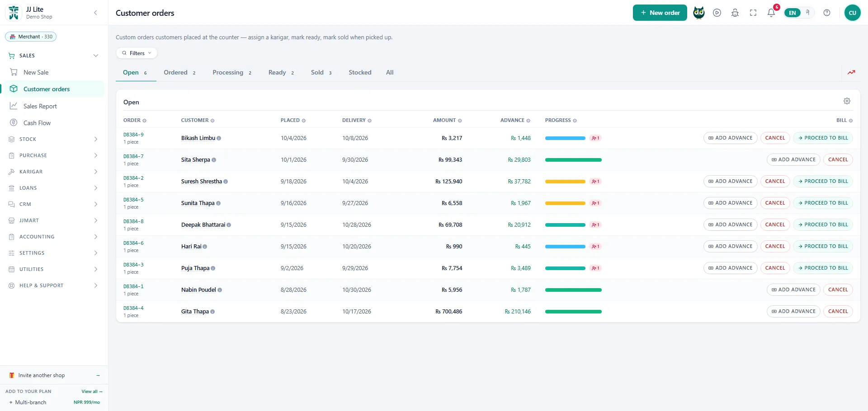868x411 pixels.
Task: Open the notifications bell
Action: coord(771,13)
